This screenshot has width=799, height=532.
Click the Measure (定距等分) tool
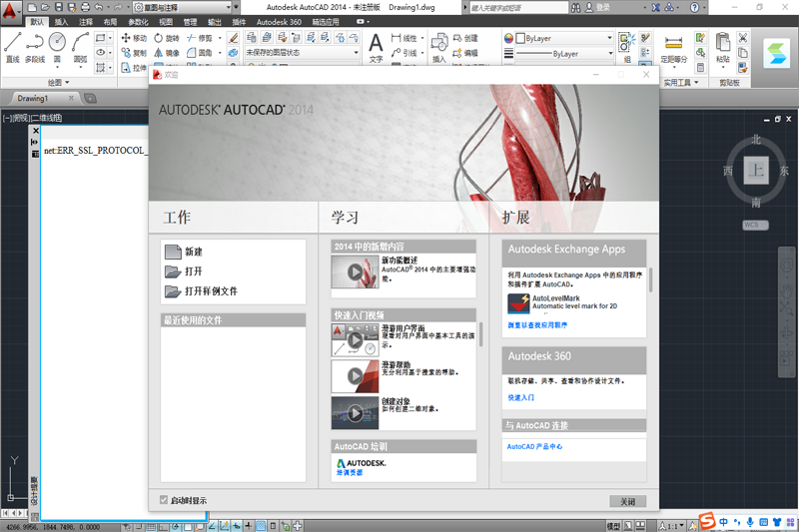(673, 50)
